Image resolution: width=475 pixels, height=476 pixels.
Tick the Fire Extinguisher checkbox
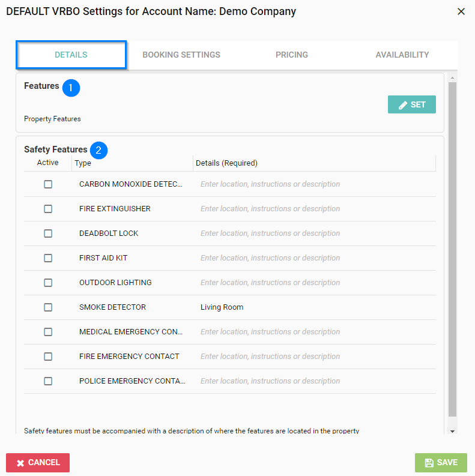[48, 209]
